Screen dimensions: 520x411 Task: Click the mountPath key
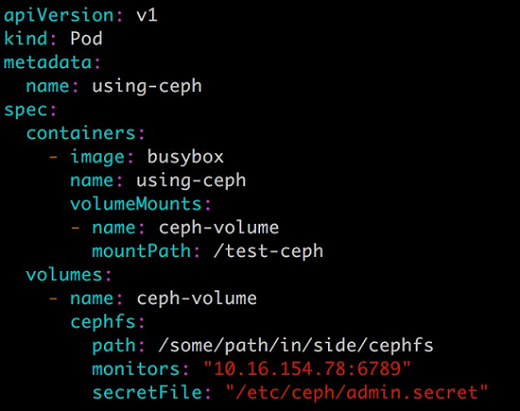pyautogui.click(x=141, y=251)
